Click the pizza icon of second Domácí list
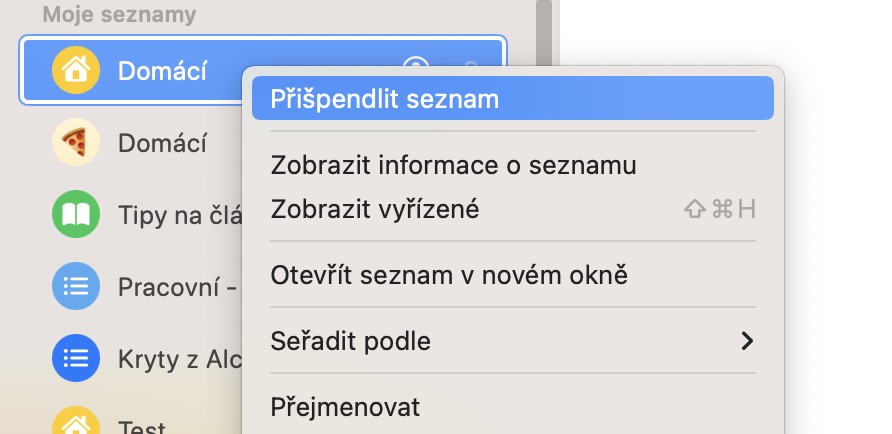This screenshot has height=434, width=892. pyautogui.click(x=76, y=143)
